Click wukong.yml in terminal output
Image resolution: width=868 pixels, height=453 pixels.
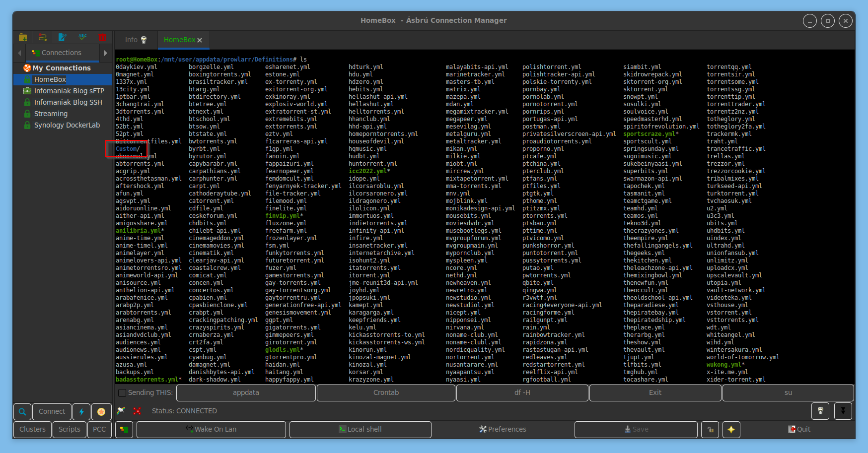tap(724, 365)
